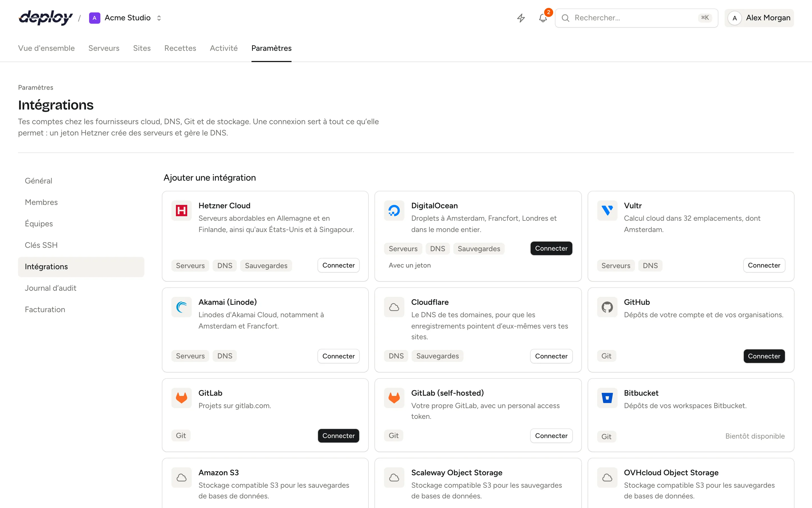812x508 pixels.
Task: Connect the GitHub integration
Action: [764, 356]
